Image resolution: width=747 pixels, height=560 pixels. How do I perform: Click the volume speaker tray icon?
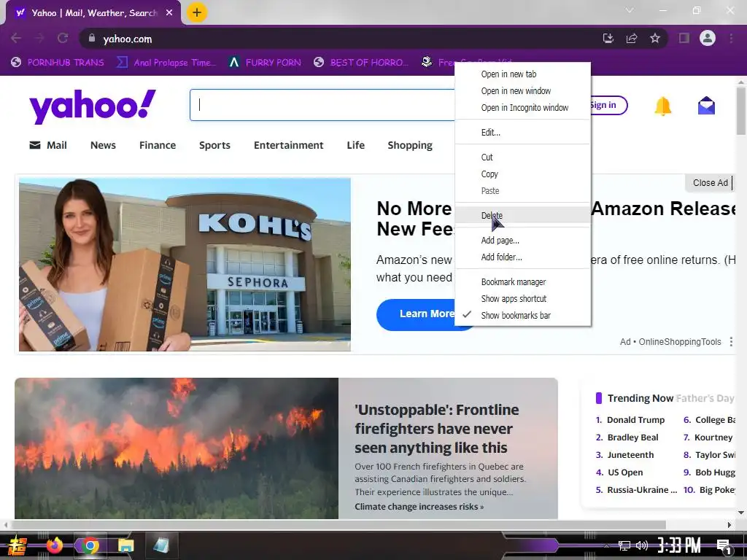[x=642, y=545]
